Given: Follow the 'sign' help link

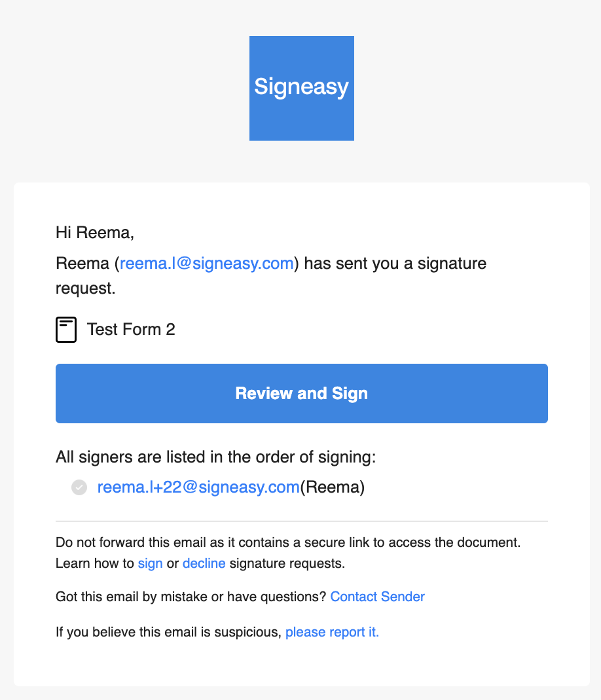Looking at the screenshot, I should click(x=150, y=563).
